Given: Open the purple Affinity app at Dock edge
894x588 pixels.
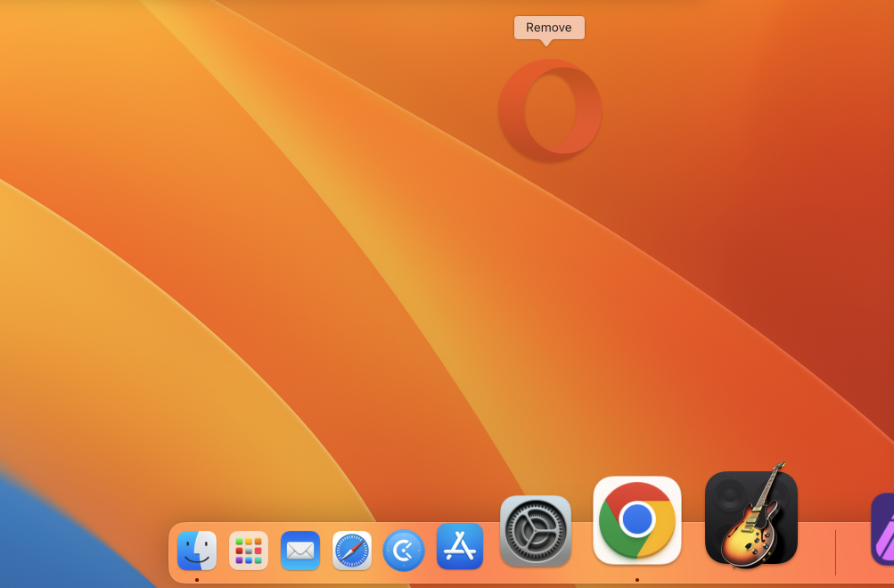Looking at the screenshot, I should [x=882, y=529].
